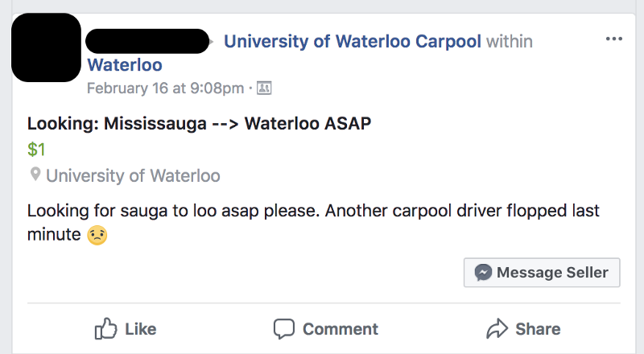Open the Waterloo group link
The image size is (644, 354).
[125, 65]
